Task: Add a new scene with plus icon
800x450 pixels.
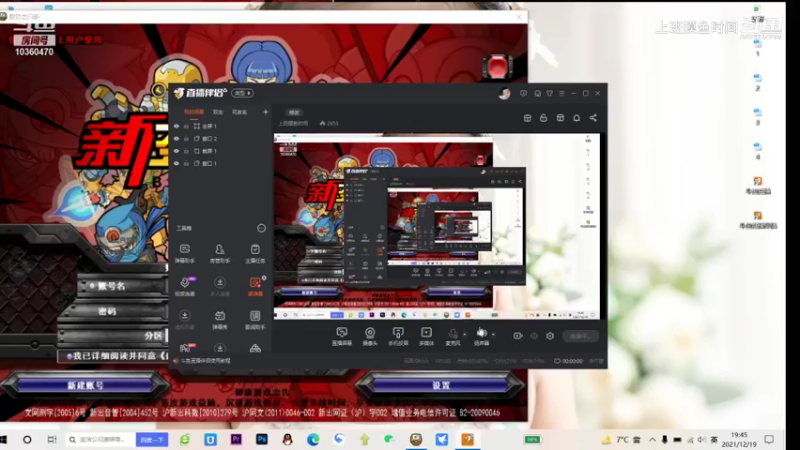Action: pos(265,112)
